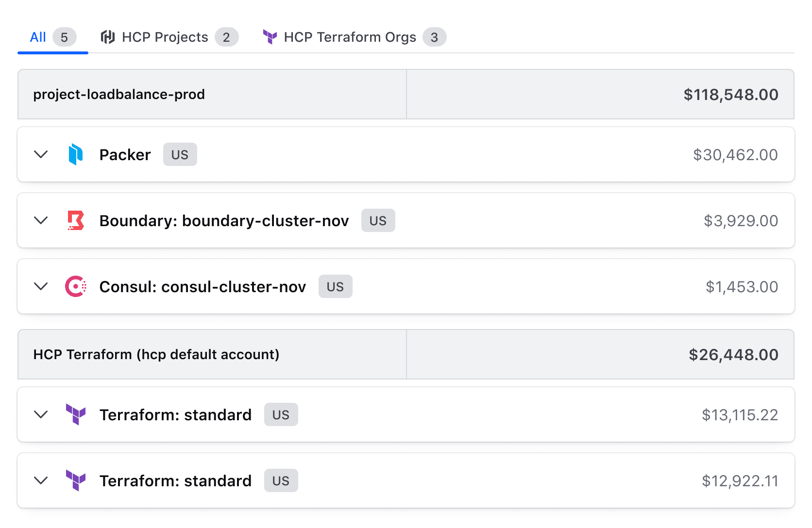
Task: Click the US badge beside boundary-cluster-nov
Action: tap(378, 221)
